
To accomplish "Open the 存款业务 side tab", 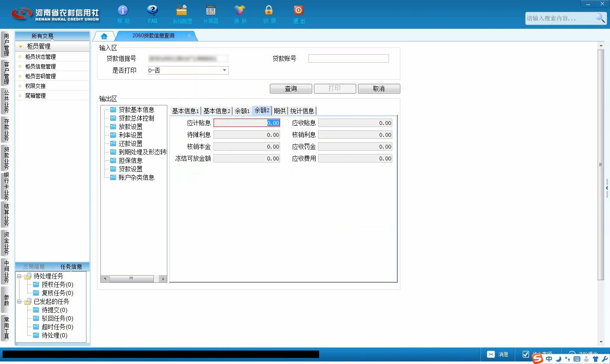I will tap(6, 130).
